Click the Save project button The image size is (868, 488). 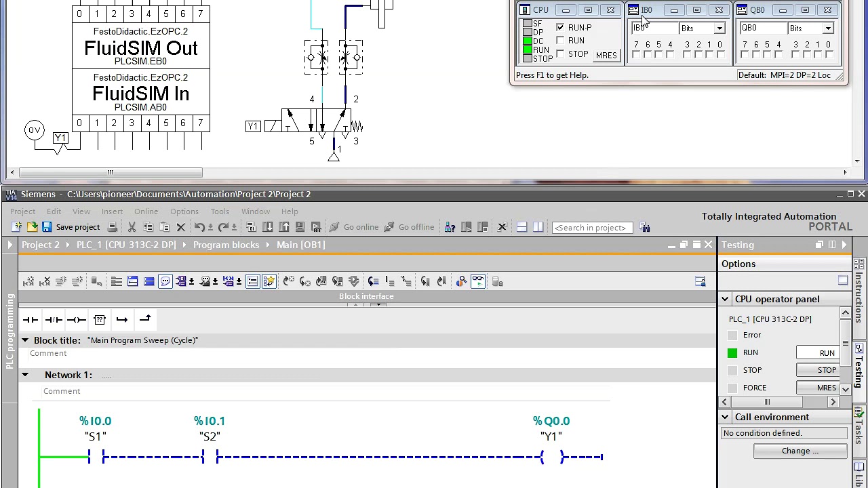tap(71, 227)
